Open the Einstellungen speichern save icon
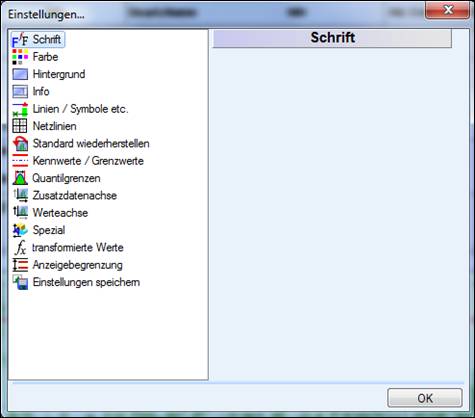This screenshot has height=418, width=475. pyautogui.click(x=20, y=282)
